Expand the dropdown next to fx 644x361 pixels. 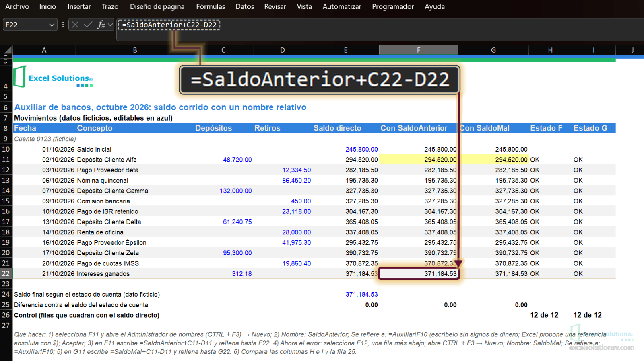(110, 25)
